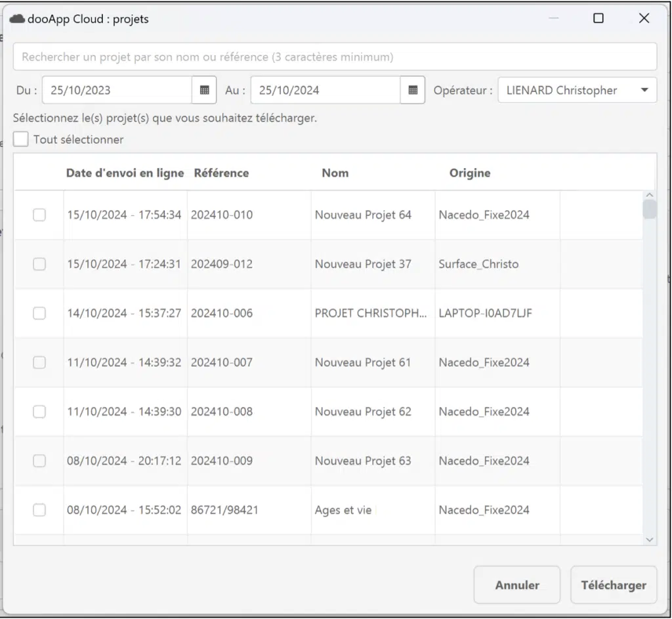The image size is (672, 619).
Task: Click the project list scrollbar thumb
Action: pyautogui.click(x=649, y=209)
